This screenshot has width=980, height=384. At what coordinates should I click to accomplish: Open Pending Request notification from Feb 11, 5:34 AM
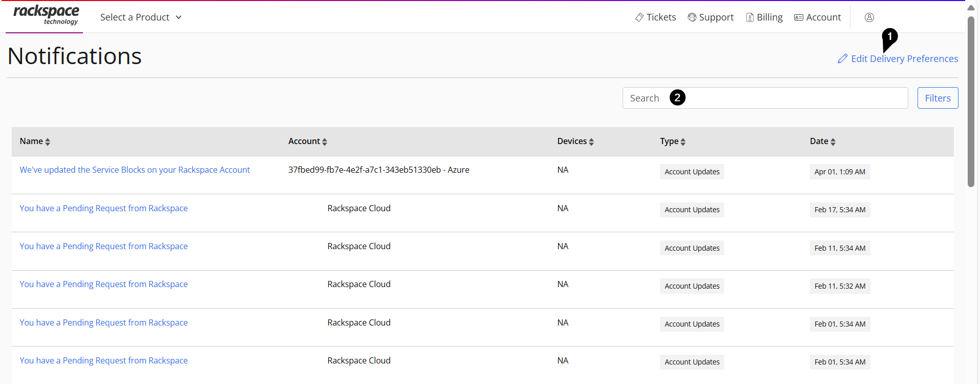[x=103, y=246]
